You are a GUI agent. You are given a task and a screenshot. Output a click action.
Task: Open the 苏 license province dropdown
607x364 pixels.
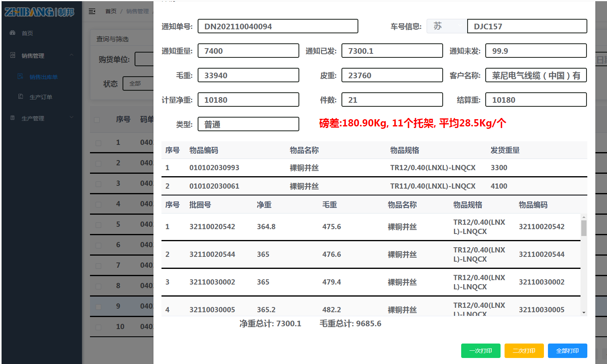(x=447, y=26)
